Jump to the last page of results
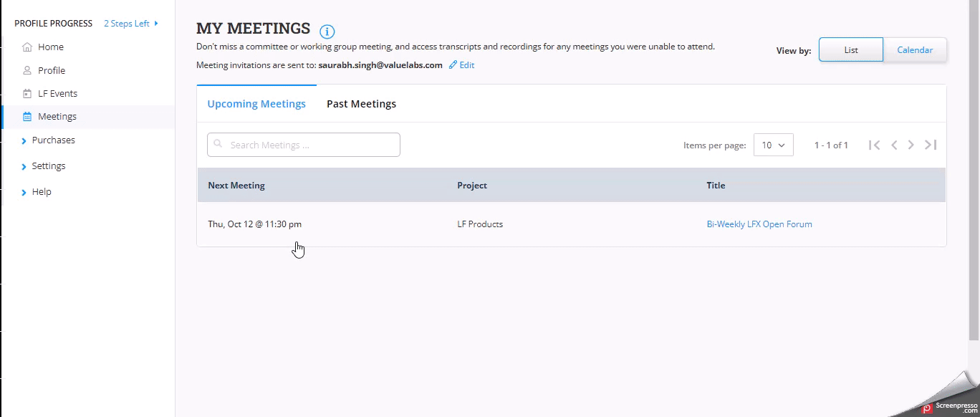Screen dimensions: 980x417 coord(931,145)
